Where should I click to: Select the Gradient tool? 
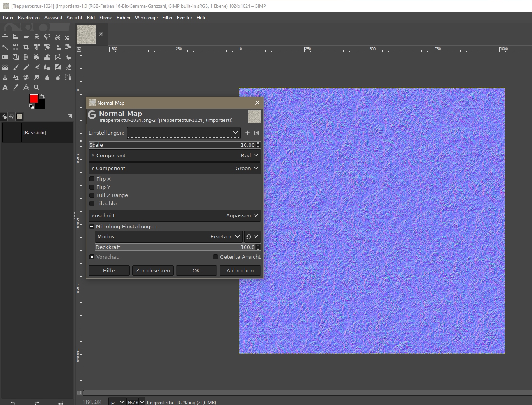coord(5,67)
